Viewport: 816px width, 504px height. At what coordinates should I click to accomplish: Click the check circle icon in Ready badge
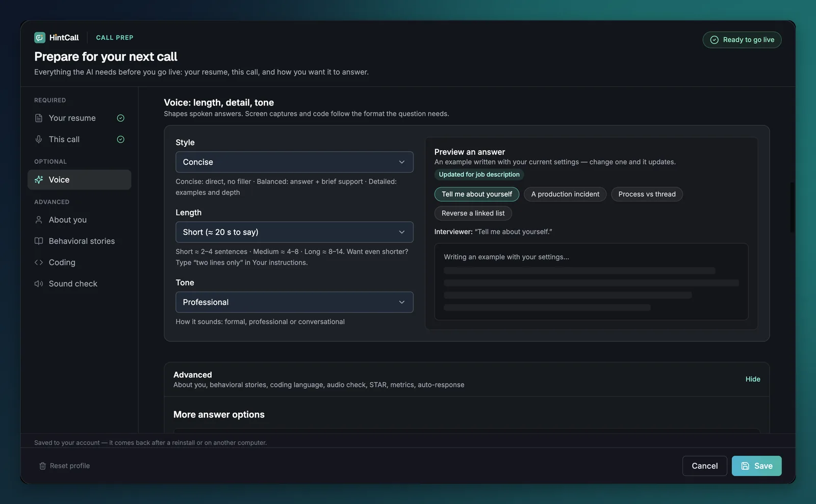(715, 40)
